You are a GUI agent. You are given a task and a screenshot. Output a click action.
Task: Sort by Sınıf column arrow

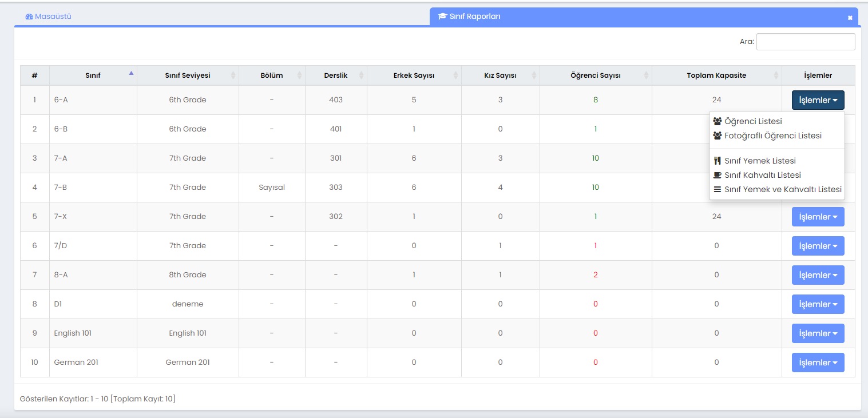click(131, 73)
